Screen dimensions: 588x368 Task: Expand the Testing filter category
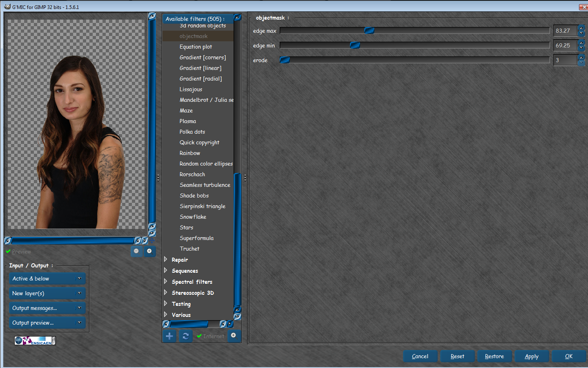tap(166, 303)
